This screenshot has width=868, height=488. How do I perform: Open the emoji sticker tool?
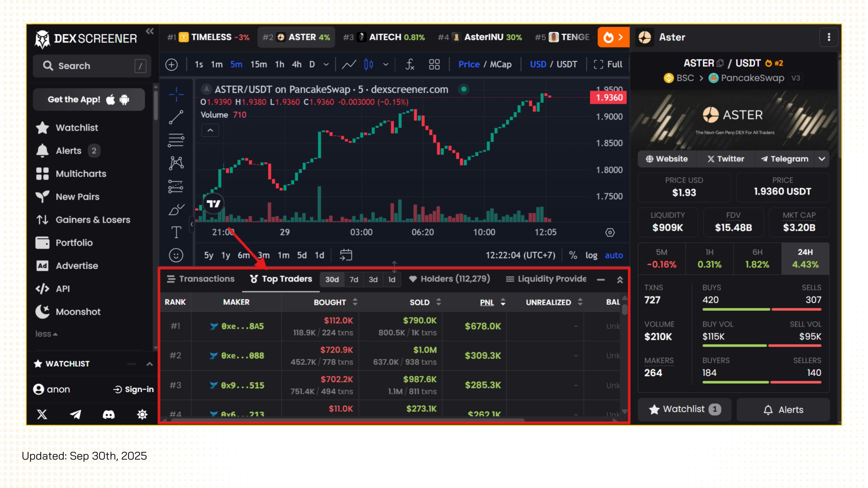click(x=176, y=255)
